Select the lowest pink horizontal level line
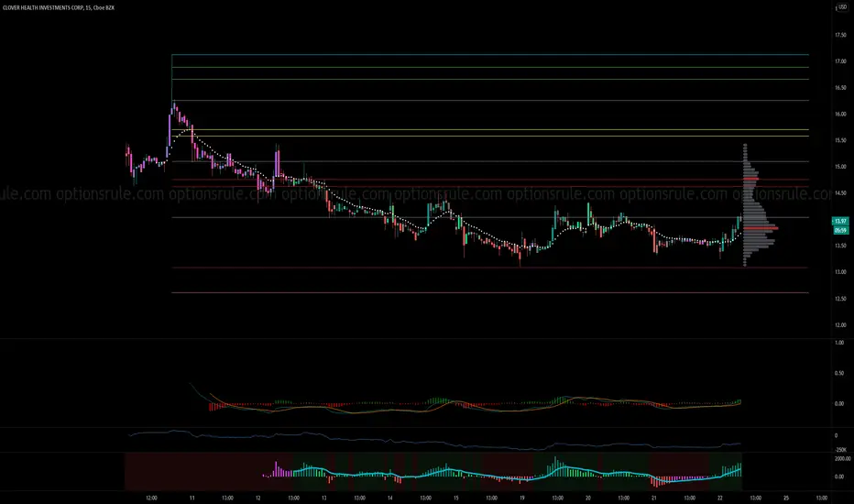This screenshot has width=854, height=504. [490, 293]
